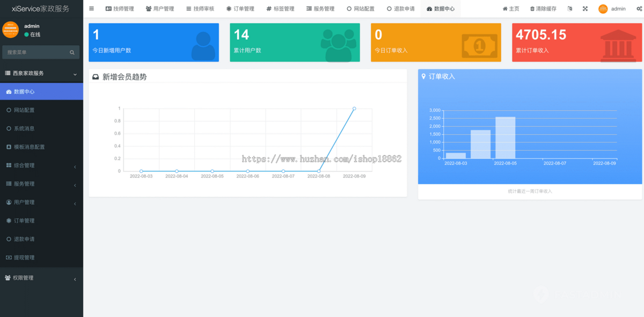644x317 pixels.
Task: Click the fullscreen expand icon in the header
Action: 585,8
